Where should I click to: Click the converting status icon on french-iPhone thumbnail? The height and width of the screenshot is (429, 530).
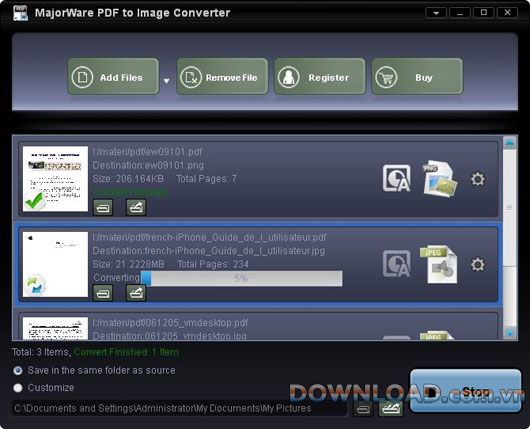pos(35,285)
